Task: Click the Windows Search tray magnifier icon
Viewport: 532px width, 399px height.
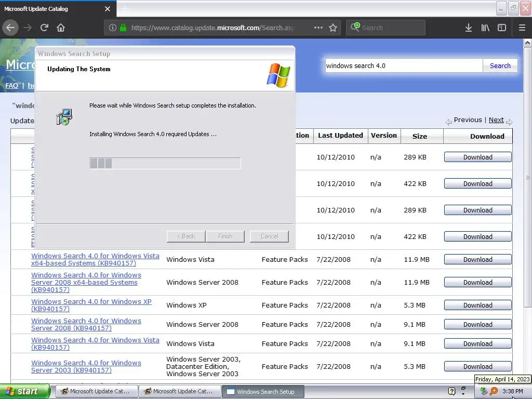Action: [494, 391]
